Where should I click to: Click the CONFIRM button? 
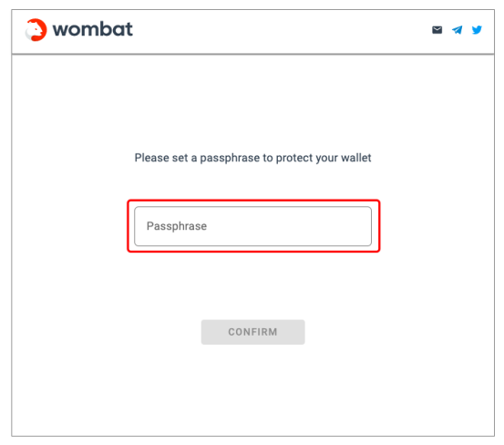pyautogui.click(x=253, y=332)
